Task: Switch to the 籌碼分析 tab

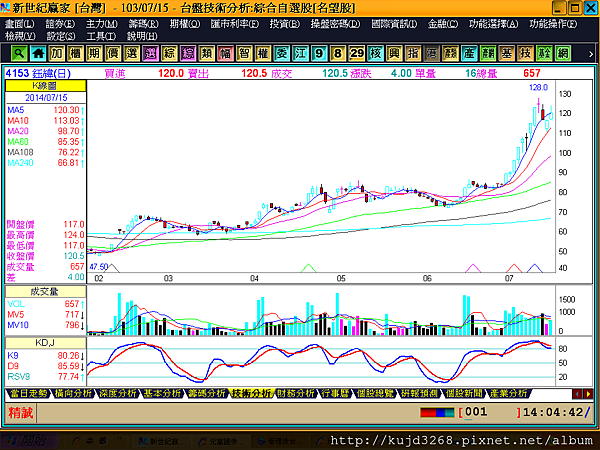Action: coord(207,393)
